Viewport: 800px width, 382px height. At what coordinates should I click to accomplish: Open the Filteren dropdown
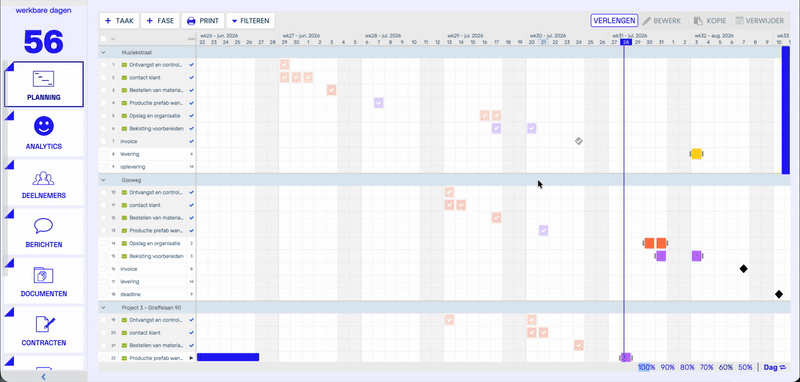click(x=251, y=21)
